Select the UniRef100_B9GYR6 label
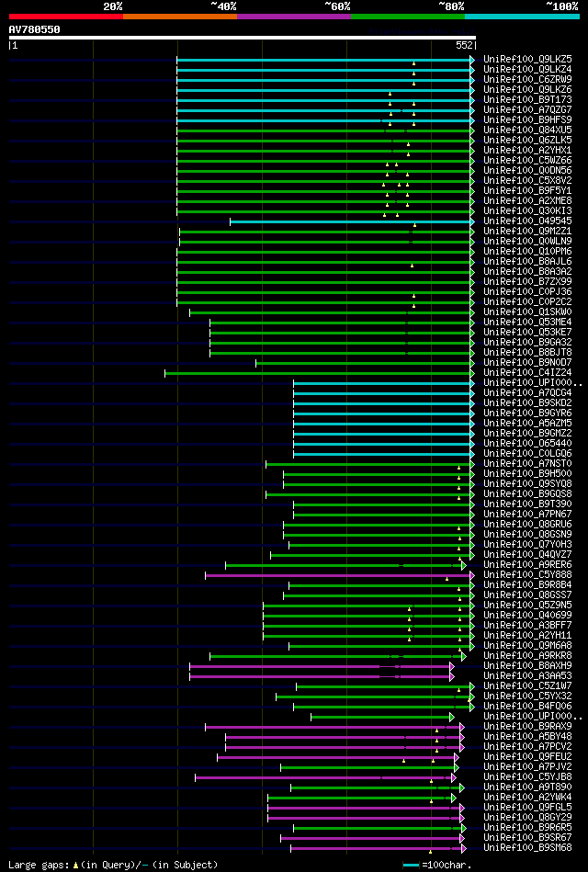This screenshot has height=872, width=588. coord(528,413)
